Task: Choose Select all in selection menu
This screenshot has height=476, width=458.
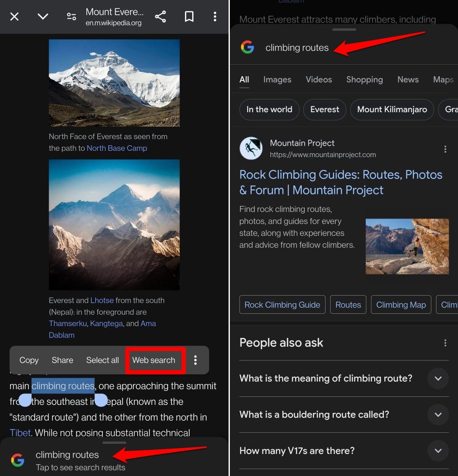Action: 102,360
